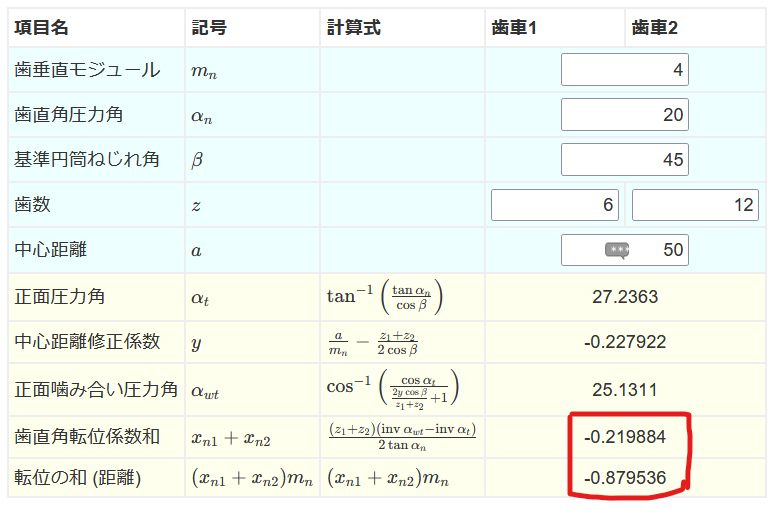The image size is (780, 515).
Task: Click the 中心距離修正係数 row label
Action: 87,342
